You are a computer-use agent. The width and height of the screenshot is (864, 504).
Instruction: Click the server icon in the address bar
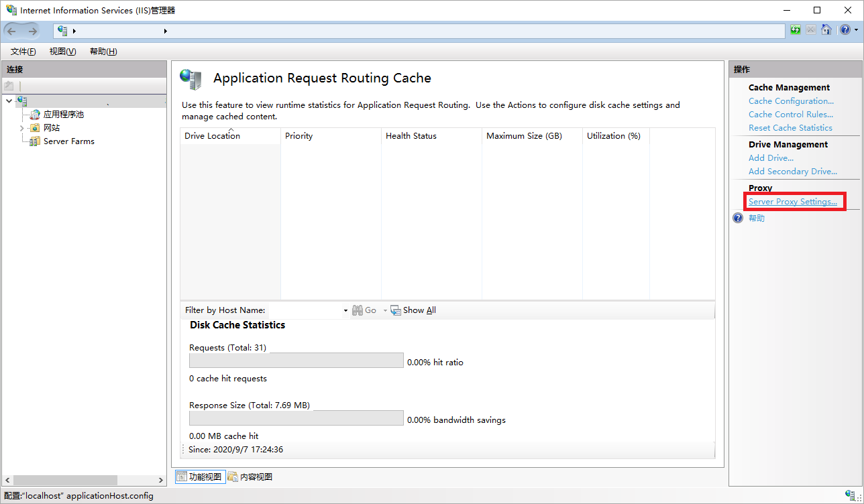pyautogui.click(x=63, y=31)
